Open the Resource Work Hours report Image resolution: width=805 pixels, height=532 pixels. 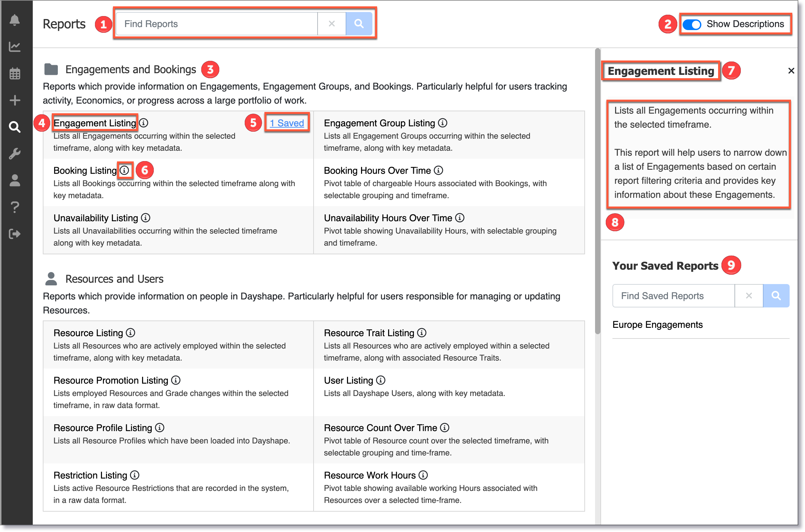tap(370, 476)
